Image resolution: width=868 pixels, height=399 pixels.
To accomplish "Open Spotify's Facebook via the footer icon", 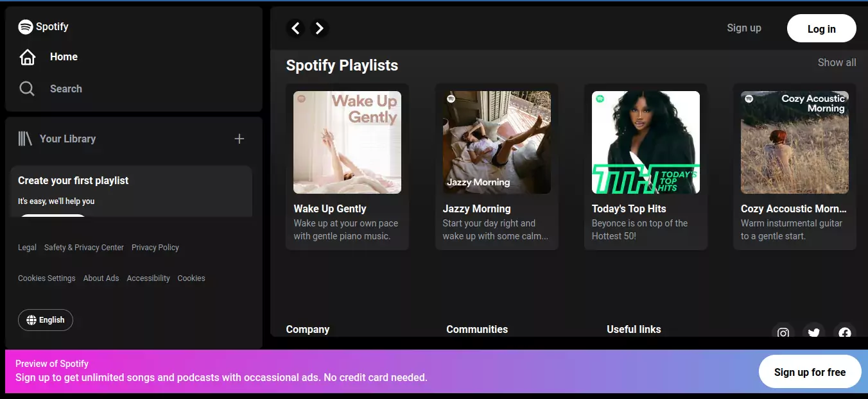I will point(844,334).
